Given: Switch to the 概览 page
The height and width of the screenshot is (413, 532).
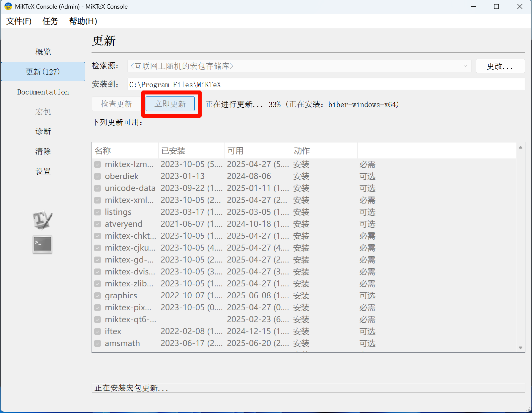Looking at the screenshot, I should coord(43,52).
